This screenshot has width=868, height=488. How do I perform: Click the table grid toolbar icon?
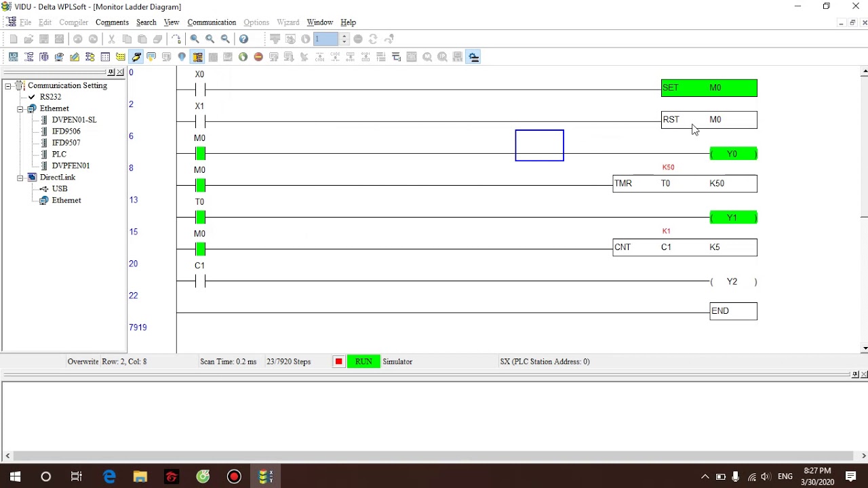point(105,57)
